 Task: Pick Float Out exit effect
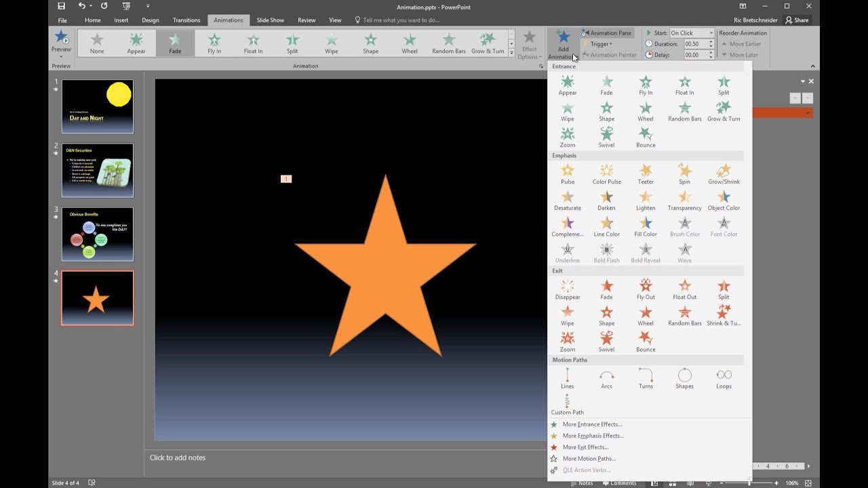[x=685, y=289]
